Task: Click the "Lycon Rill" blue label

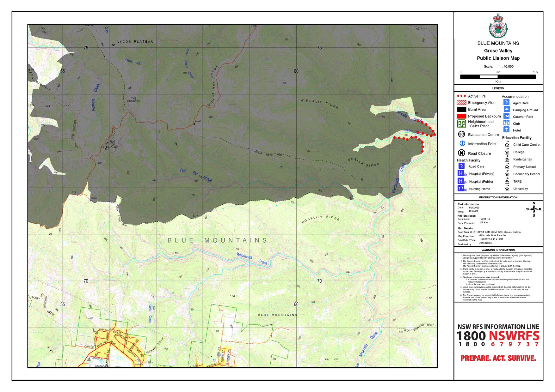Action: click(133, 61)
